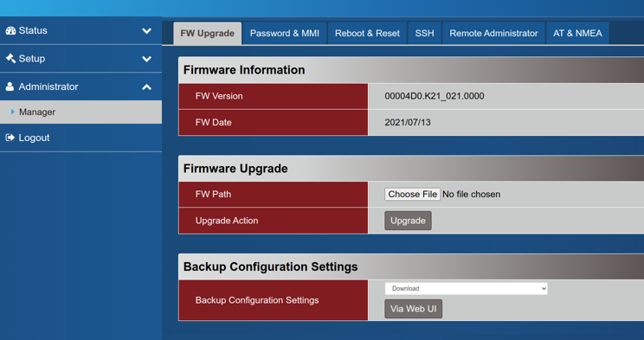Click the FW Path row label
This screenshot has height=340, width=644.
point(213,195)
